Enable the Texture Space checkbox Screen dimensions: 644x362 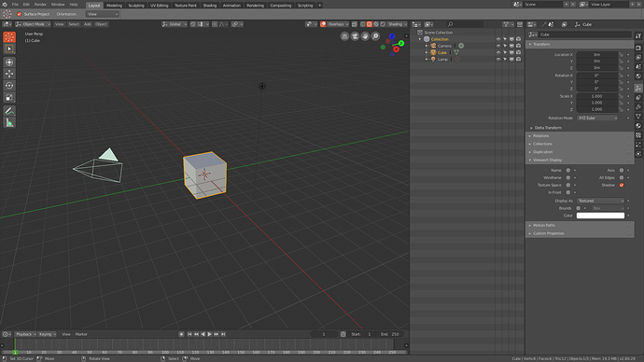point(568,185)
